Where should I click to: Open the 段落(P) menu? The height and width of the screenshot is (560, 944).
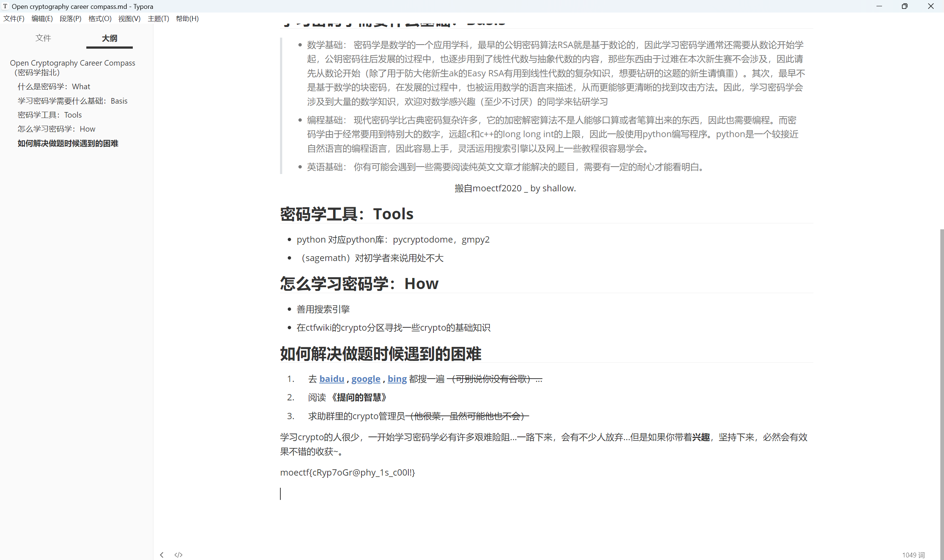[x=70, y=18]
